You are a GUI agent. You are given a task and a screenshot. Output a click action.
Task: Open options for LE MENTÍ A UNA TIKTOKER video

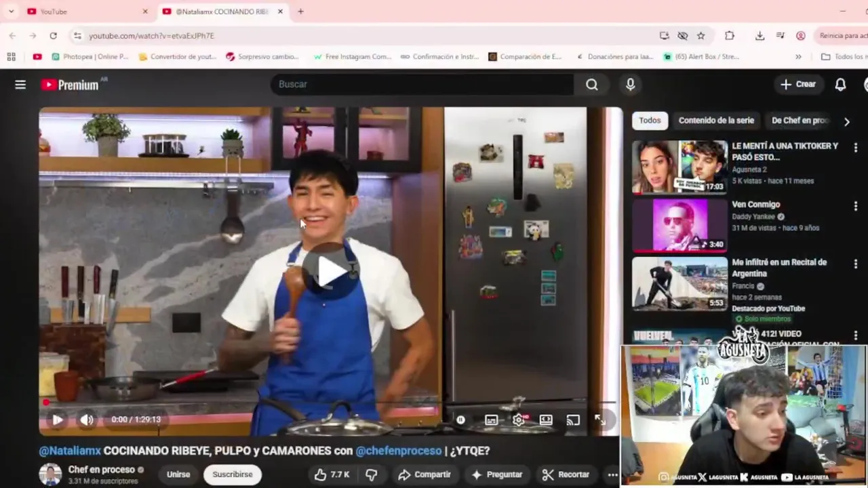click(855, 147)
